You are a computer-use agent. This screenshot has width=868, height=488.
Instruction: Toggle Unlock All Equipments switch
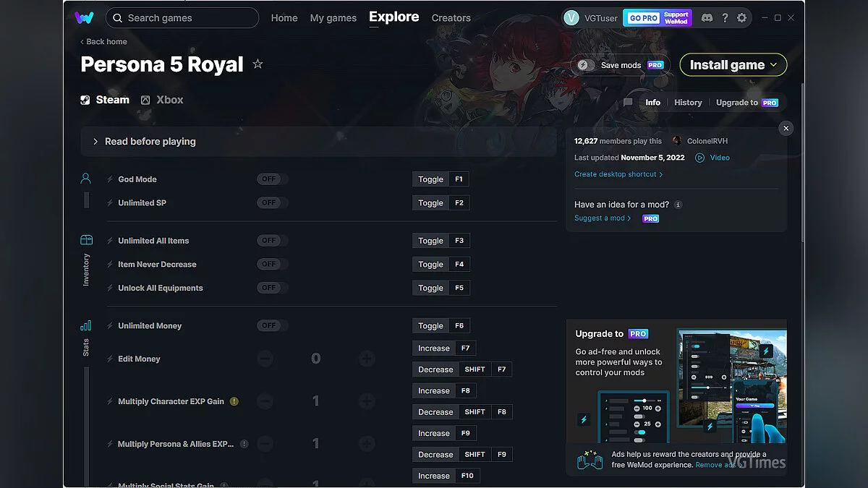point(272,288)
